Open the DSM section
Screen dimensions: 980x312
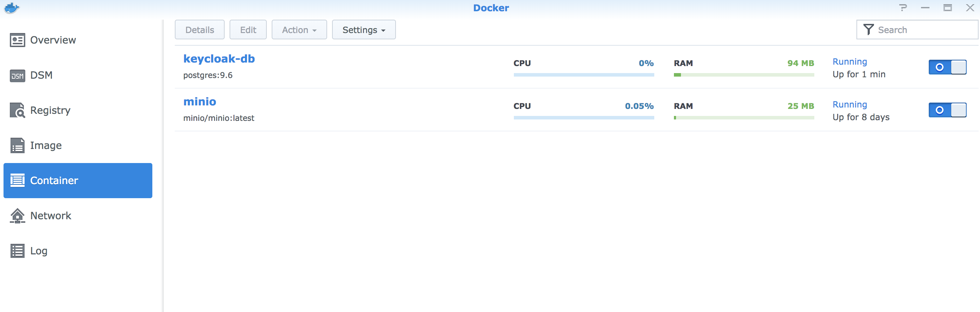78,76
